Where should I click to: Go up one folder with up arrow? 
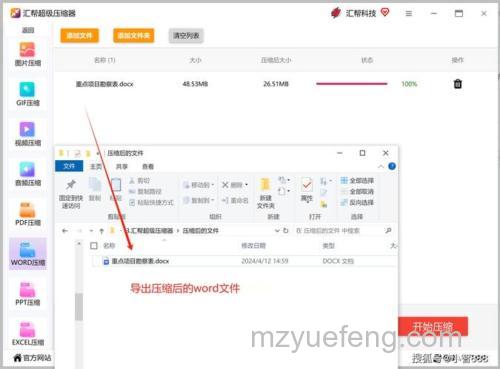pyautogui.click(x=102, y=230)
